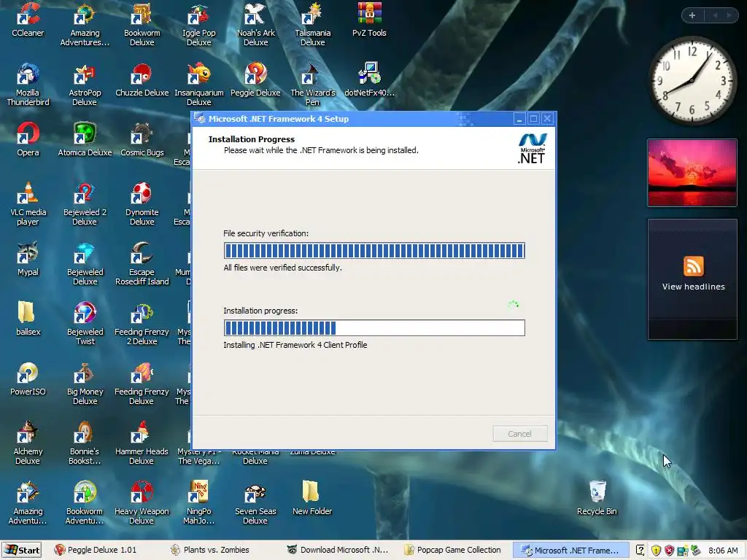
Task: Select Seven Seas Deluxe icon
Action: [x=255, y=493]
